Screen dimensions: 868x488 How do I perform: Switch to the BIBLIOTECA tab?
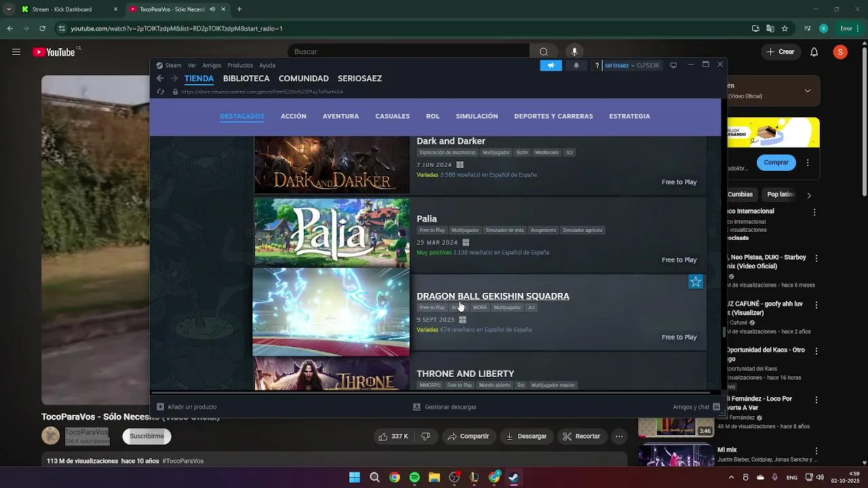[246, 79]
